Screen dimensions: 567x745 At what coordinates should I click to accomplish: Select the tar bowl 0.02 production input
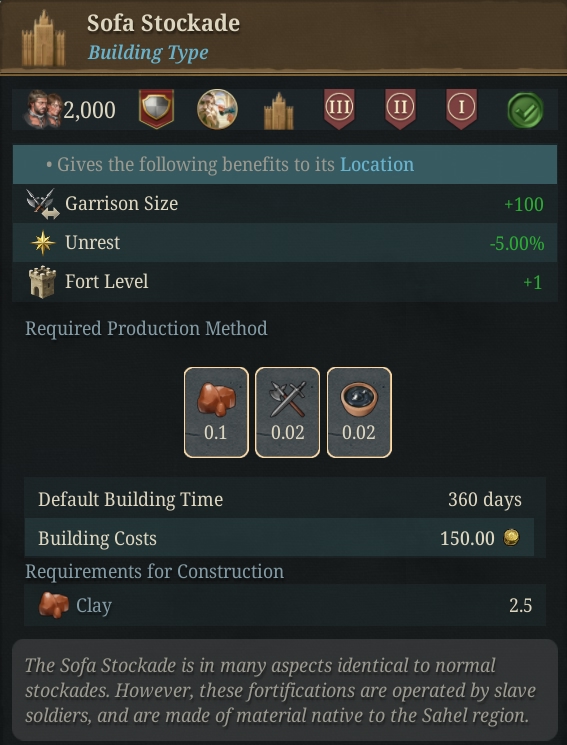[x=359, y=412]
